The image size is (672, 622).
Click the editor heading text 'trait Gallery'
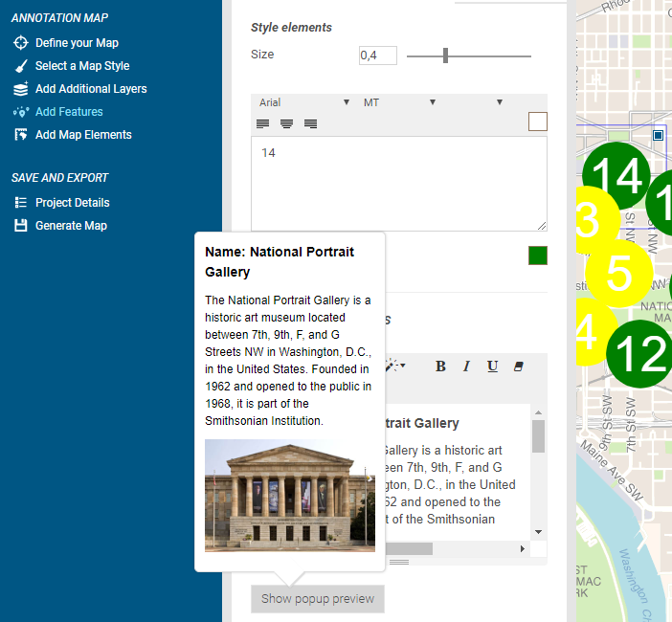[422, 423]
